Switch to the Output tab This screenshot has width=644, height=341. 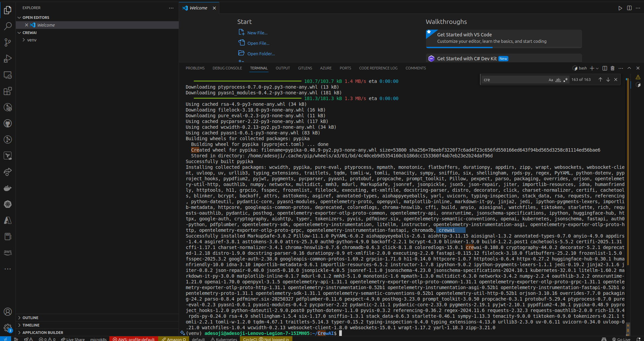283,68
